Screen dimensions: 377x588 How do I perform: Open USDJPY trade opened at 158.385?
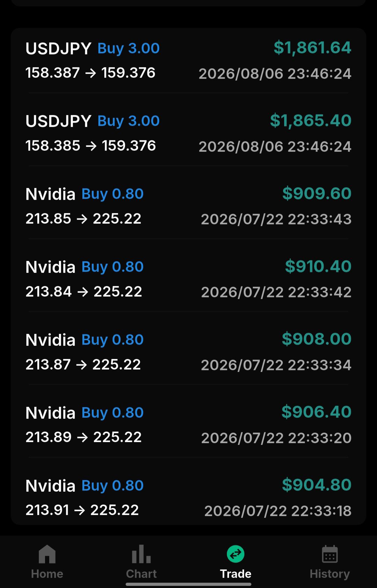click(188, 133)
